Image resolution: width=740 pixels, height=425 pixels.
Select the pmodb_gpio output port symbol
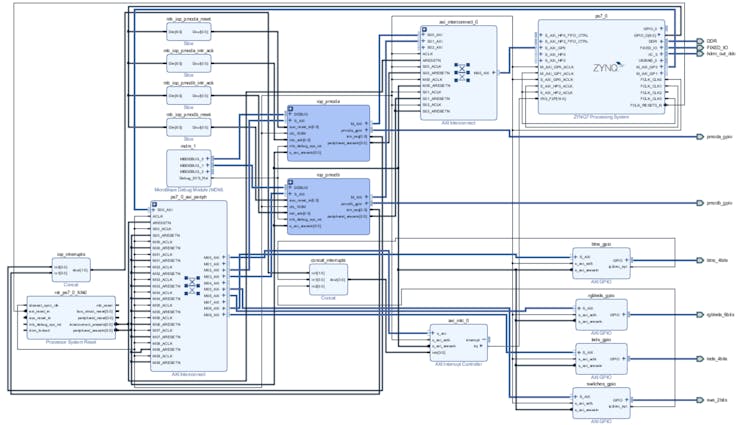pyautogui.click(x=700, y=203)
